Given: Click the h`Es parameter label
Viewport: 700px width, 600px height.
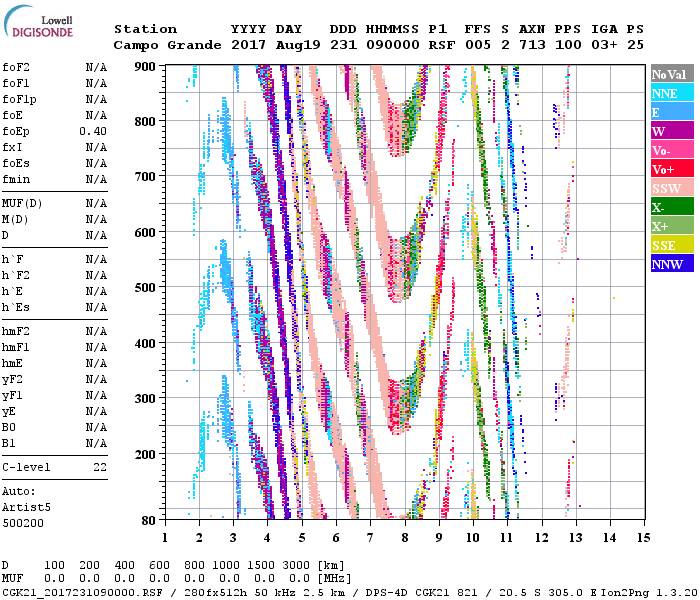Looking at the screenshot, I should [16, 308].
